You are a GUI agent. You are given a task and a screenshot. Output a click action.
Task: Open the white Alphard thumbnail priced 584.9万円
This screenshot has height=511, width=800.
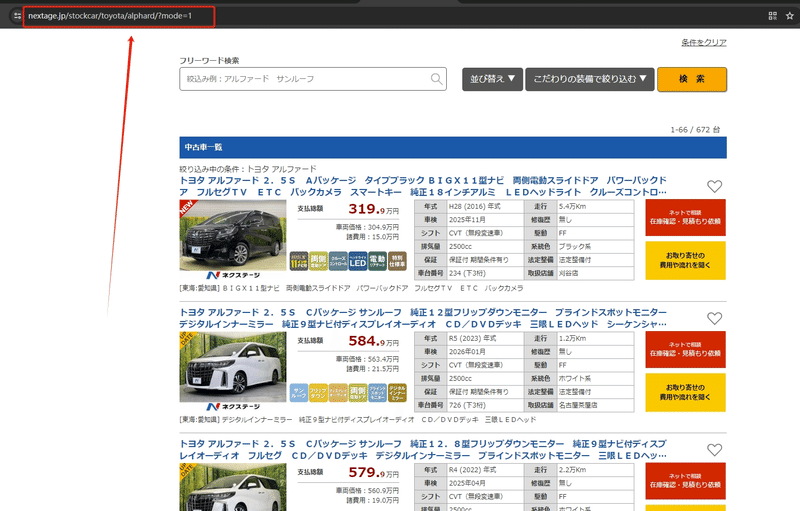tap(233, 367)
